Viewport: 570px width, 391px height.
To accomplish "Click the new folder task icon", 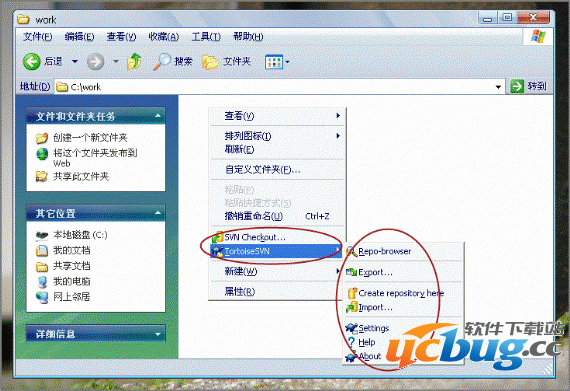I will click(x=42, y=138).
